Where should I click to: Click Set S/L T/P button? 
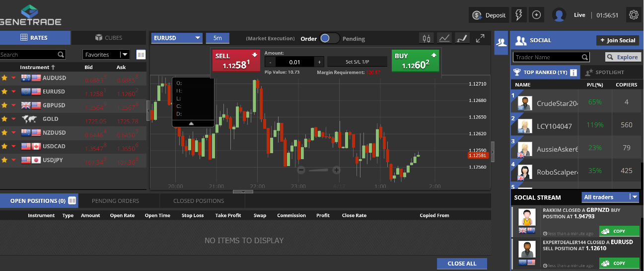point(358,62)
